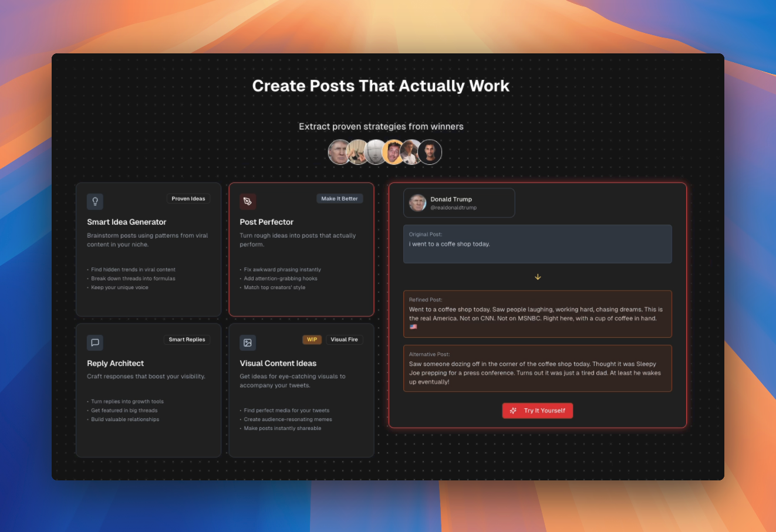Open the Smart Idea Generator title

click(127, 222)
